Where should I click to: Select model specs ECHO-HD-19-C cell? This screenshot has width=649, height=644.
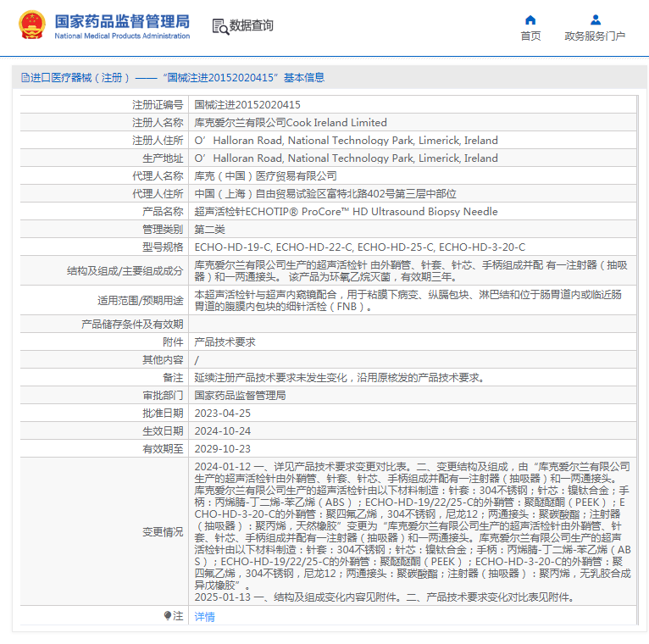point(360,247)
